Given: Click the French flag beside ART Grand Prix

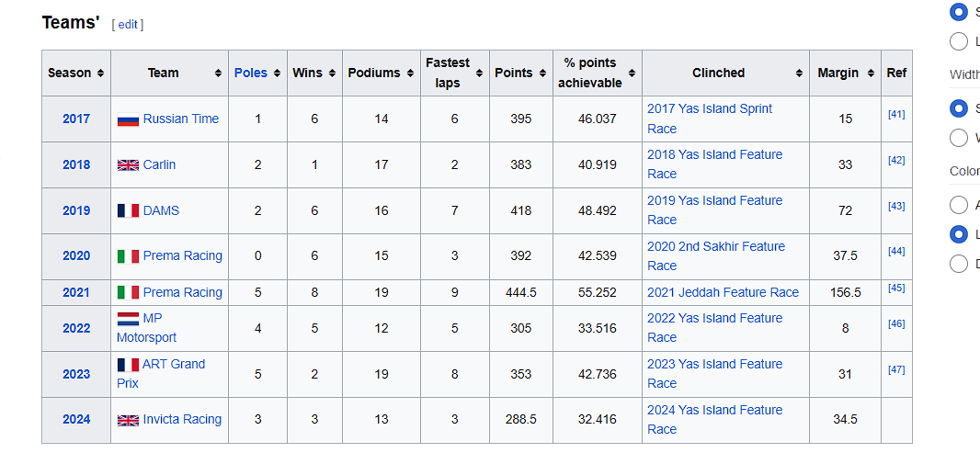Looking at the screenshot, I should 128,365.
